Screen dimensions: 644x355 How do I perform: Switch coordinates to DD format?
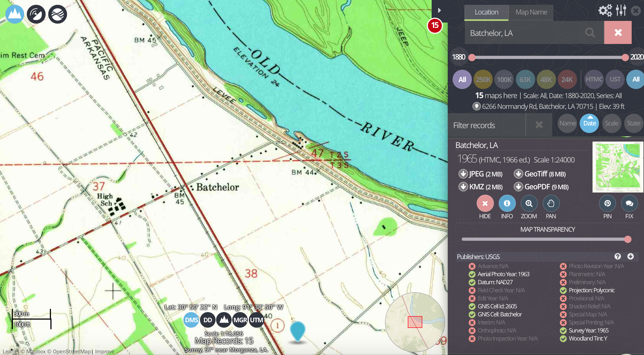[x=208, y=320]
